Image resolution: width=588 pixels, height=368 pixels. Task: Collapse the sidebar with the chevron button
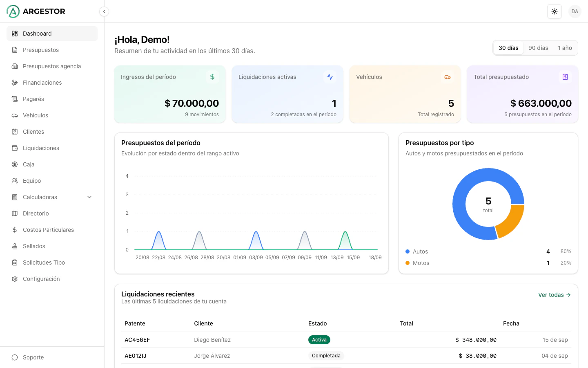104,11
